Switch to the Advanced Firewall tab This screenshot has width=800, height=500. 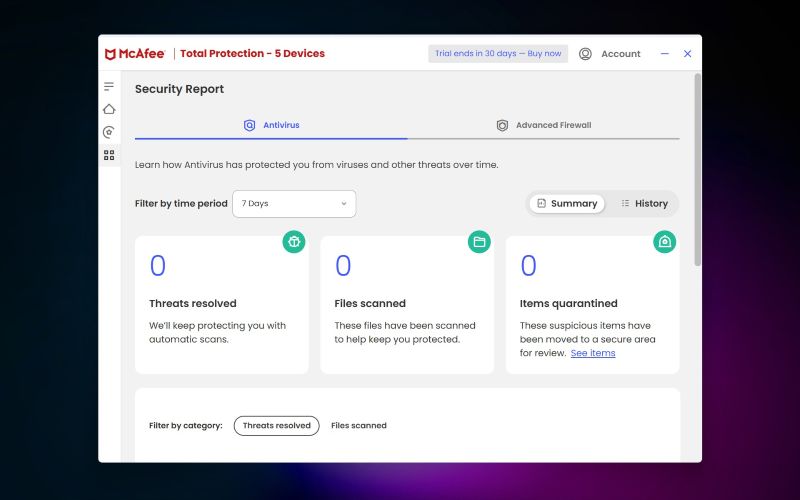pos(543,126)
